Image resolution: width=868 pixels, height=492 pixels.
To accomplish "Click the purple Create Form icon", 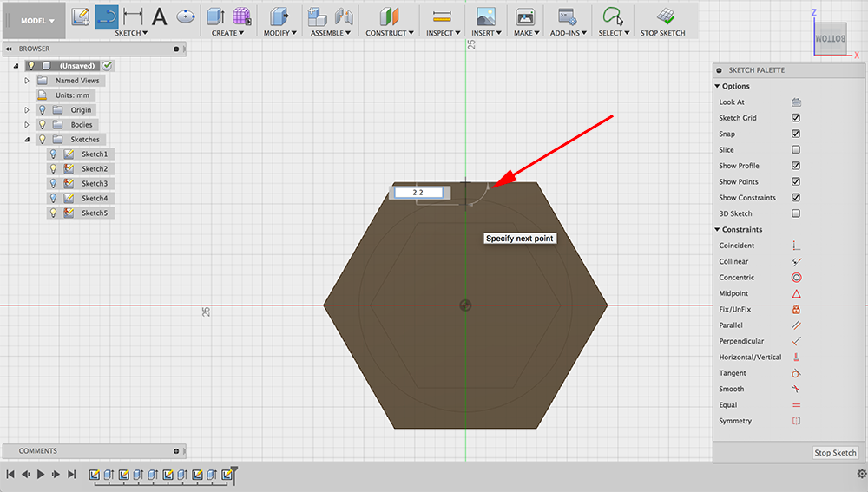I will click(241, 16).
